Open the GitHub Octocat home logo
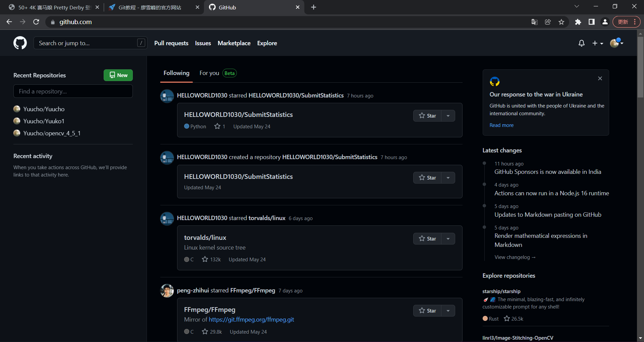This screenshot has height=342, width=644. [20, 43]
